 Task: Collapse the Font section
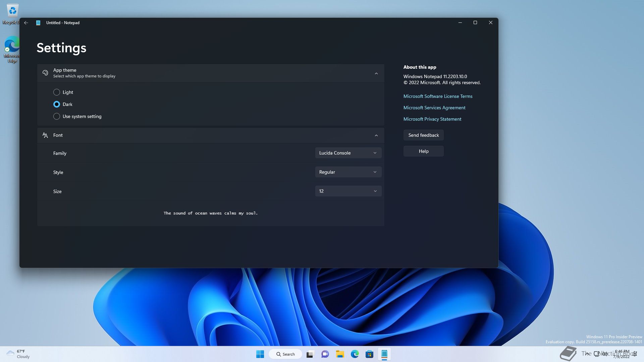(x=376, y=135)
